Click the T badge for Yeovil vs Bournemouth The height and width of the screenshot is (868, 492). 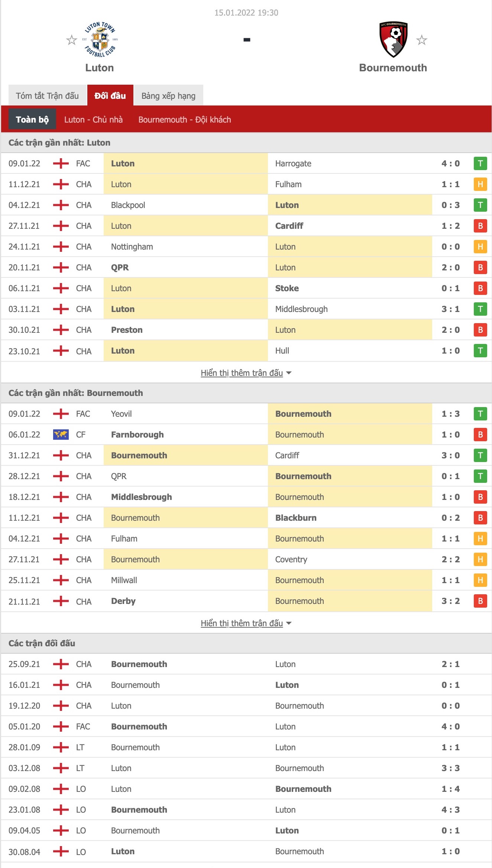pyautogui.click(x=480, y=414)
